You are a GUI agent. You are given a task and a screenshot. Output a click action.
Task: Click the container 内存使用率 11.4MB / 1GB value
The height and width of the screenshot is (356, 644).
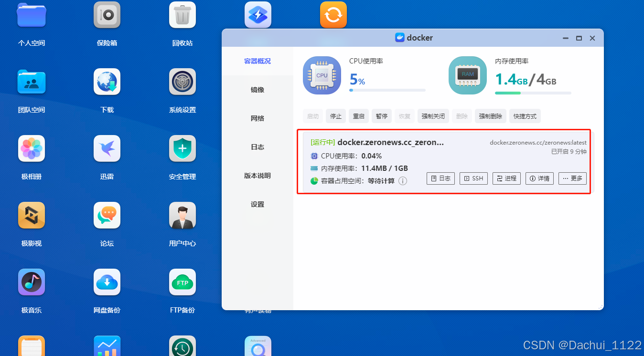pyautogui.click(x=385, y=168)
